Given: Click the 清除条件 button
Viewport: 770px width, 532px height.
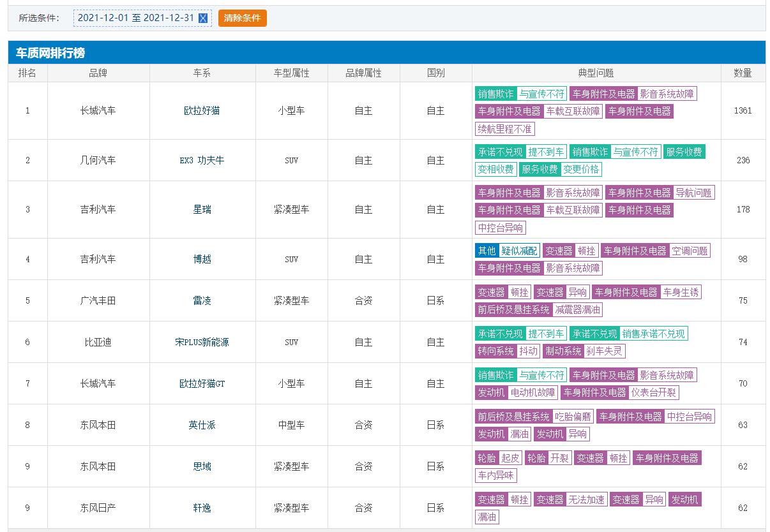Looking at the screenshot, I should point(242,18).
